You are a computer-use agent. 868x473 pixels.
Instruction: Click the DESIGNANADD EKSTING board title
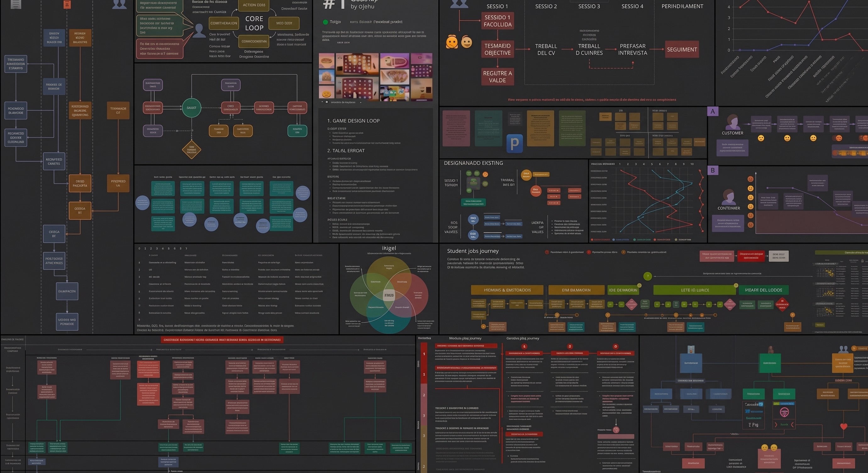click(x=473, y=163)
